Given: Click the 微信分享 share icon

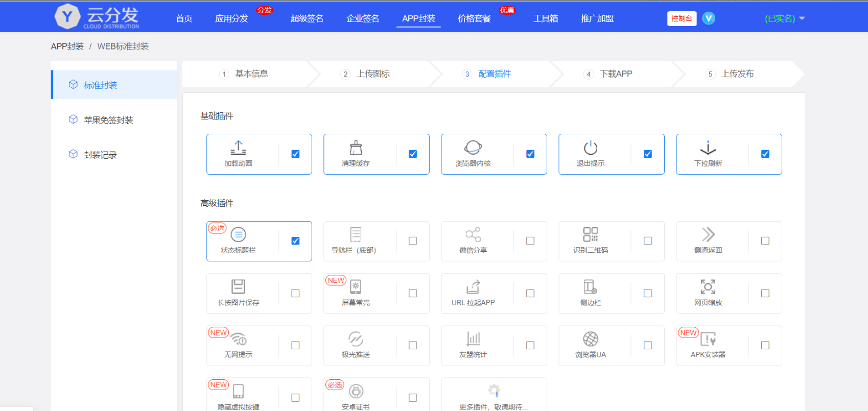Looking at the screenshot, I should [x=473, y=234].
